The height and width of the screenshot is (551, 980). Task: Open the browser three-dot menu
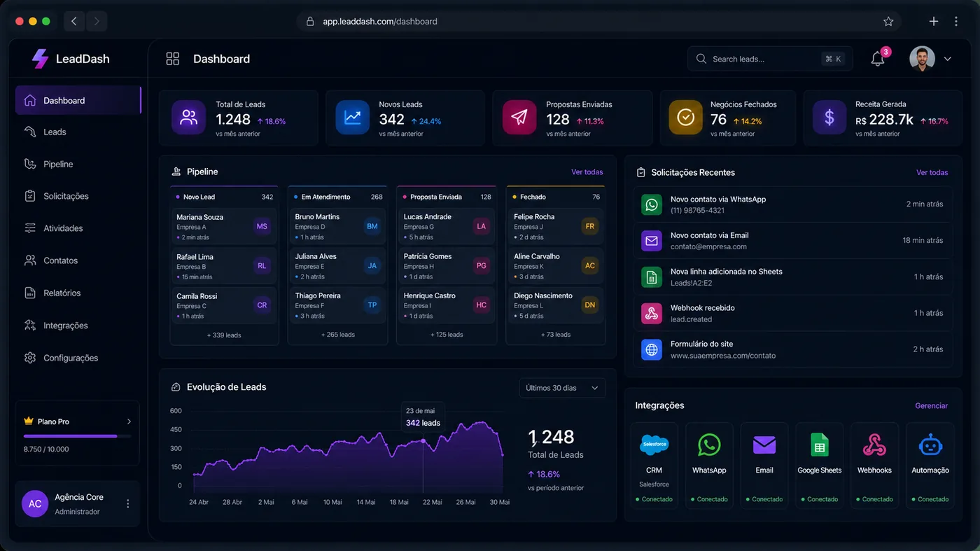(956, 22)
